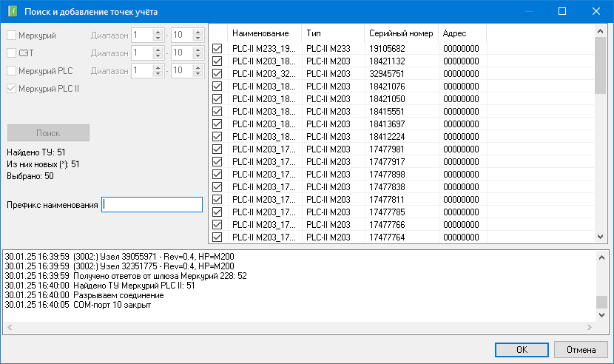Viewport: 614px width, 364px height.
Task: Confirm with the OK button
Action: click(522, 349)
